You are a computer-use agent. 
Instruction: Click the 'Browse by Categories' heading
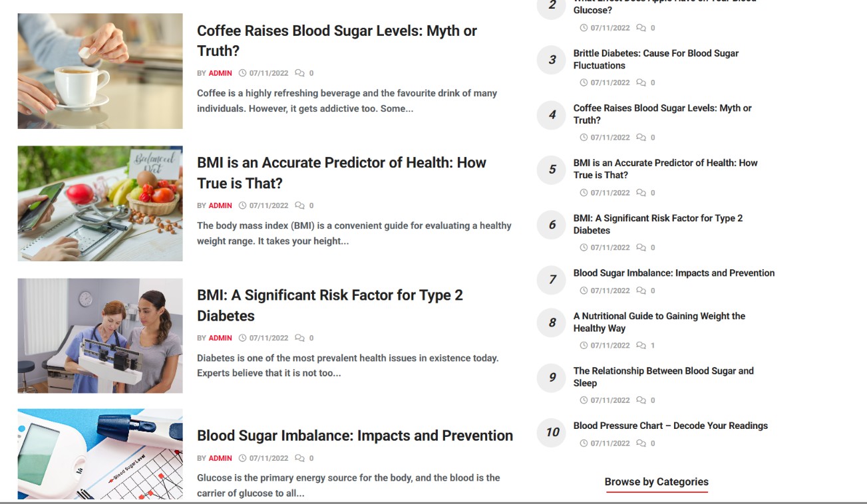[656, 482]
